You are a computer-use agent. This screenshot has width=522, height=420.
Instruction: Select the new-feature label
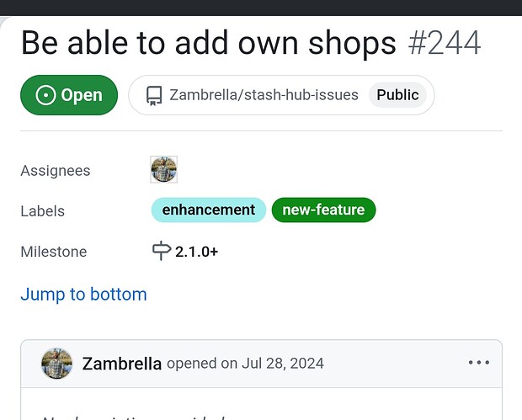[x=323, y=210]
